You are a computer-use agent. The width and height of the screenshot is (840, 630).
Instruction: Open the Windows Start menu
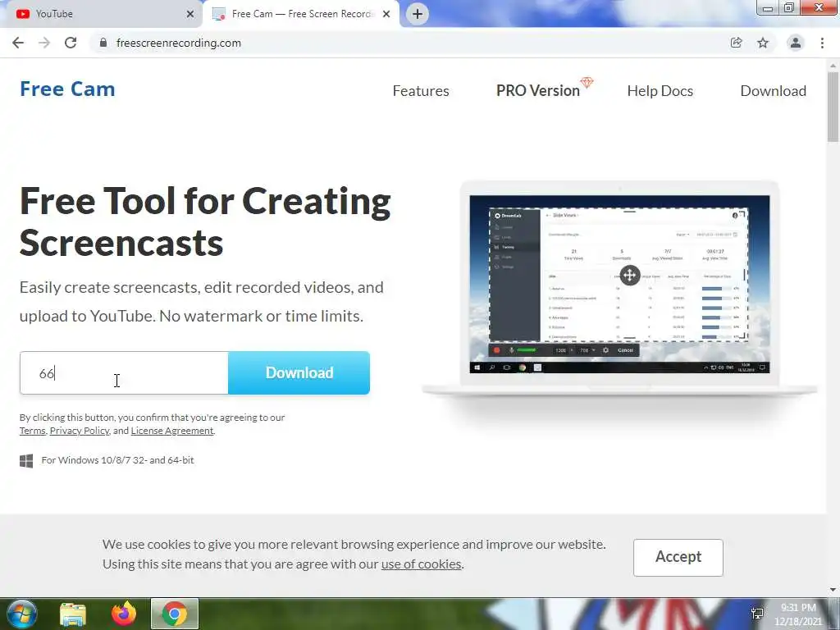click(22, 614)
